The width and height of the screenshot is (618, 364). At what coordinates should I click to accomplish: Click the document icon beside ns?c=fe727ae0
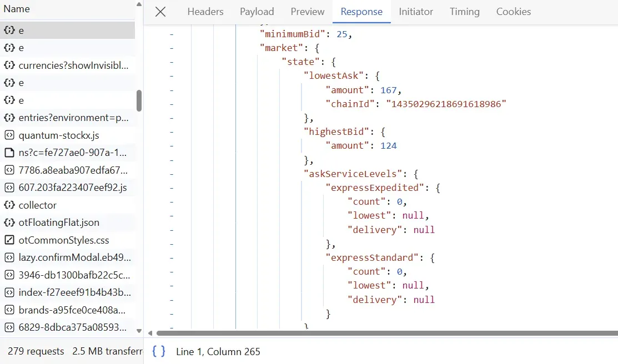point(9,153)
